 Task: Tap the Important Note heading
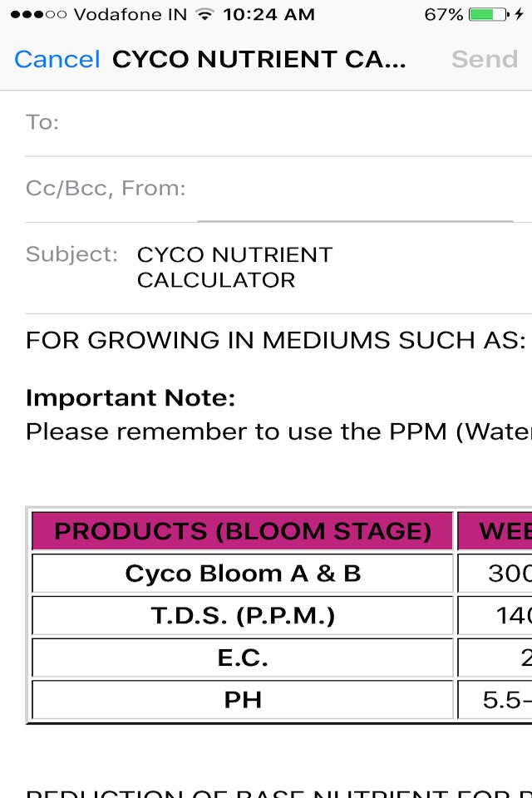131,398
